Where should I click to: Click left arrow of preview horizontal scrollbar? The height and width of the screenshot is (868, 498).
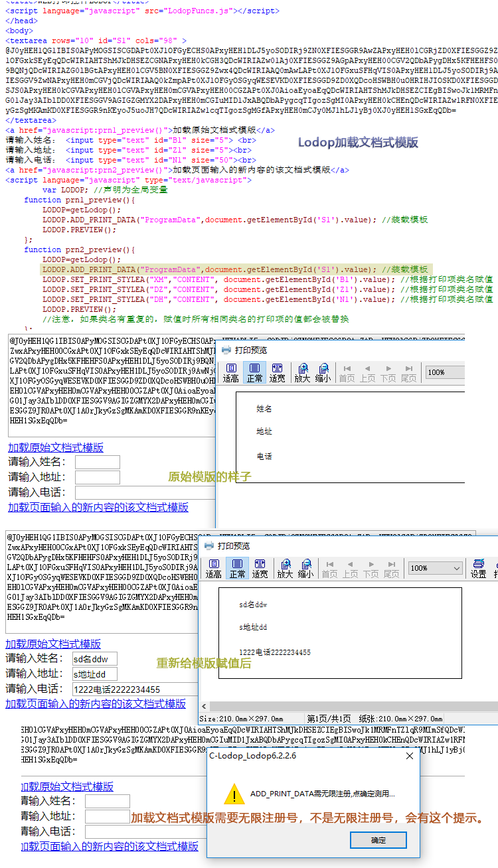205,707
